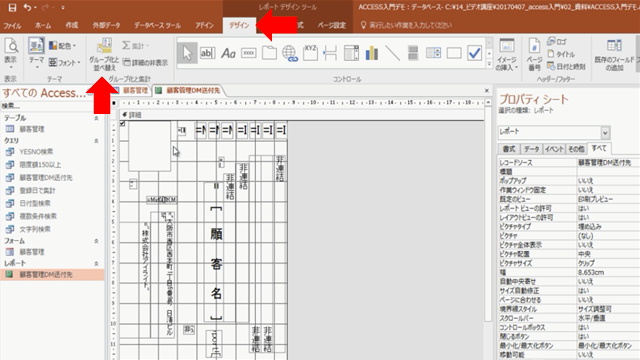Viewport: 640px width, 360px height.
Task: Click the 詳細 section bar
Action: 301,115
